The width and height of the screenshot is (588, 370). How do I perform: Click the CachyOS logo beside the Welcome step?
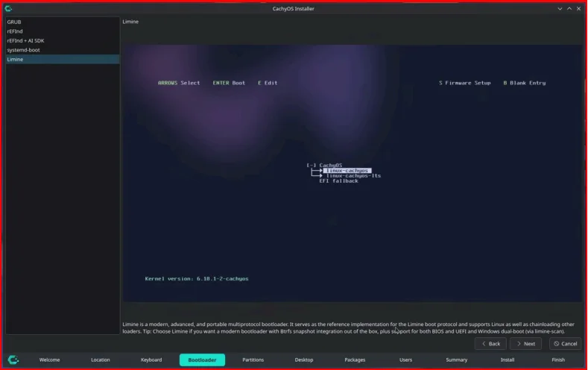tap(13, 360)
